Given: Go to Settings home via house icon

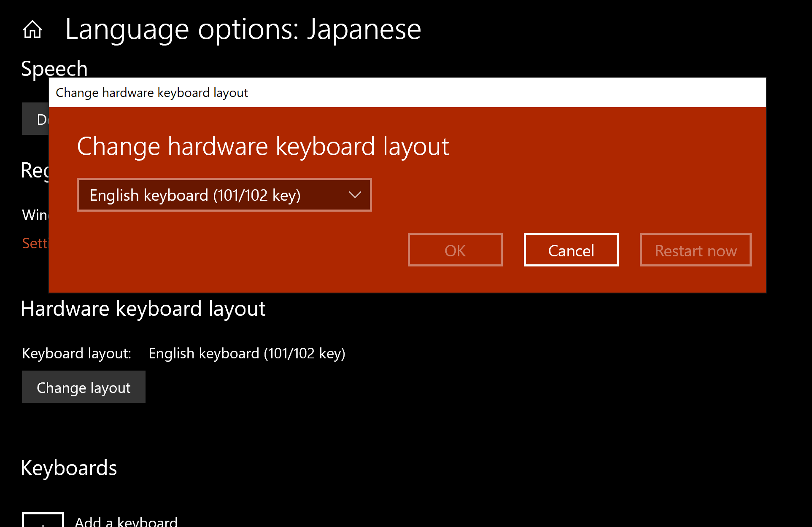Looking at the screenshot, I should click(x=32, y=30).
